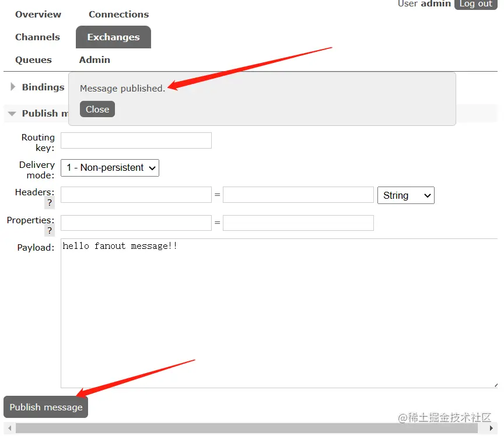Open the Queues tab
The height and width of the screenshot is (436, 504).
click(33, 60)
